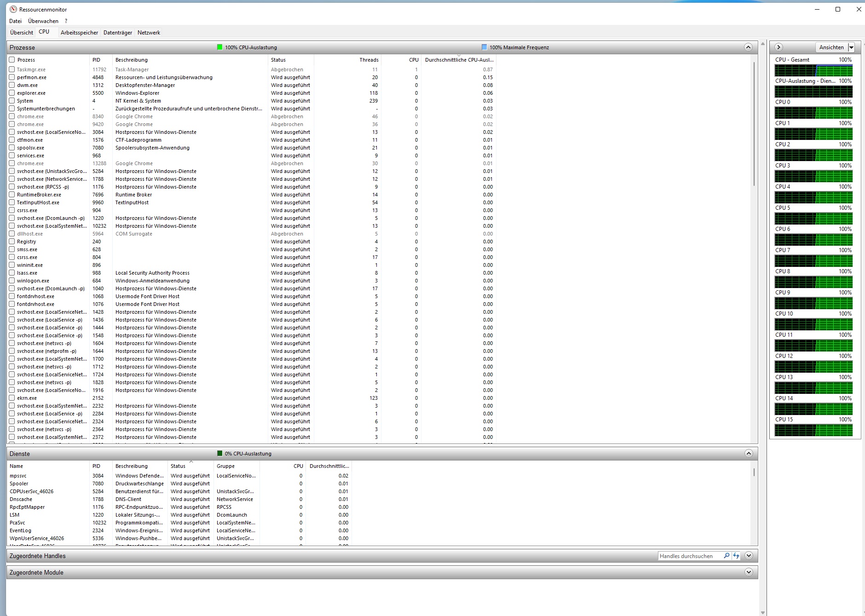Image resolution: width=865 pixels, height=616 pixels.
Task: Sort services by Gruppe column header
Action: [237, 466]
